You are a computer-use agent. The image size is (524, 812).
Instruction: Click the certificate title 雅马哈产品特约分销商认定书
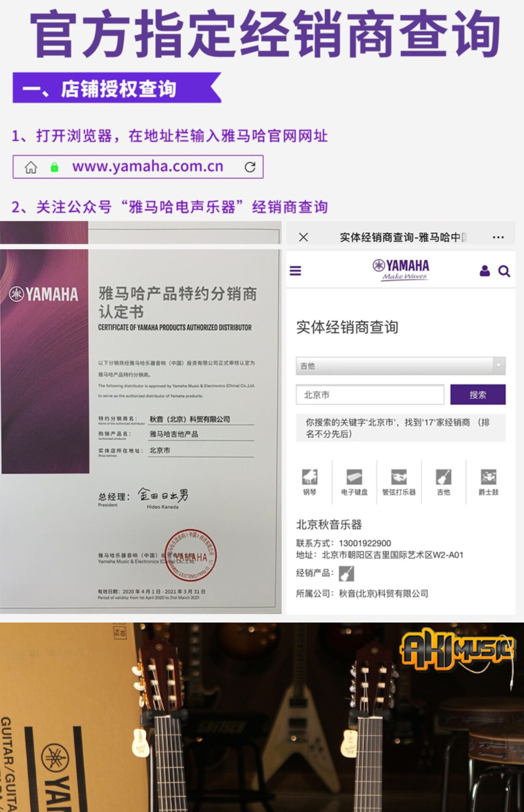177,303
